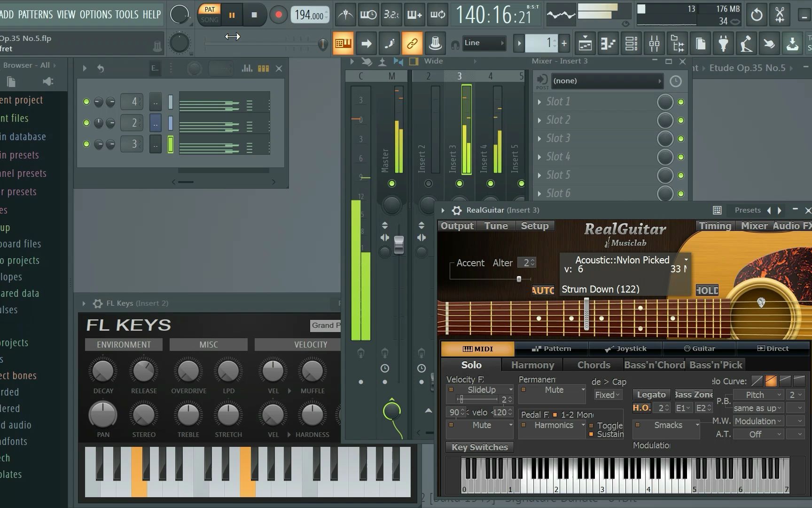Click the FL Keys plugin gear icon
The height and width of the screenshot is (508, 812).
click(x=98, y=303)
